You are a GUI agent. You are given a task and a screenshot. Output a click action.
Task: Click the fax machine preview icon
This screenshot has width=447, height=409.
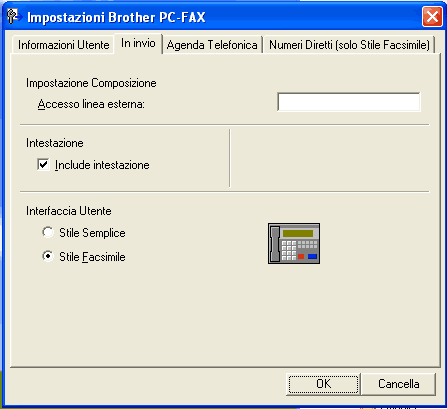pos(294,244)
